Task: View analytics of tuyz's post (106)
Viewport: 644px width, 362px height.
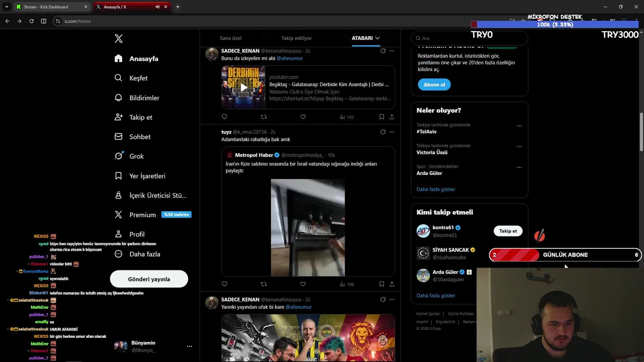Action: [x=347, y=284]
